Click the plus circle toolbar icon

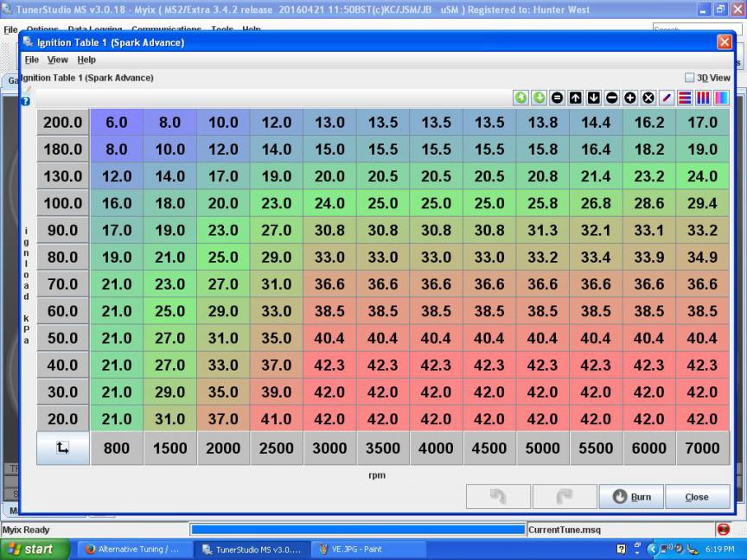click(630, 99)
